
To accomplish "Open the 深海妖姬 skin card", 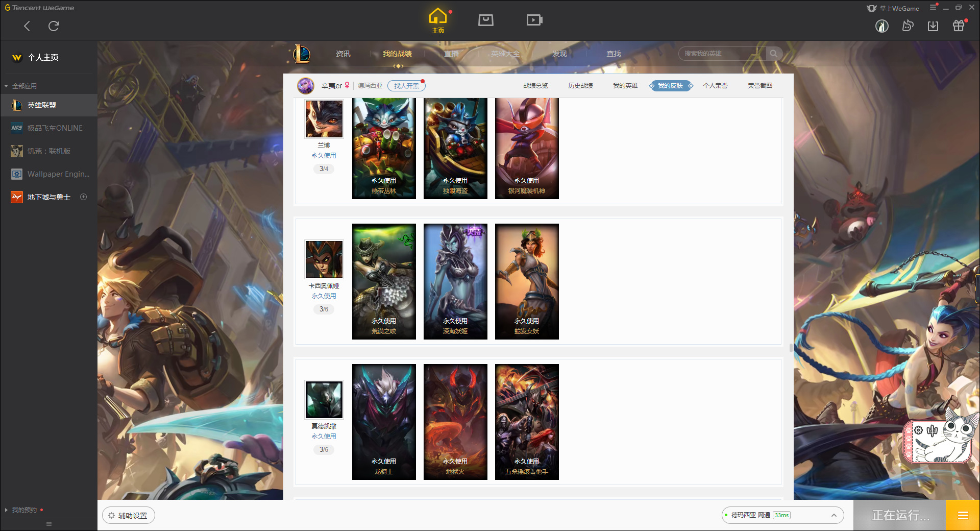I will 455,281.
